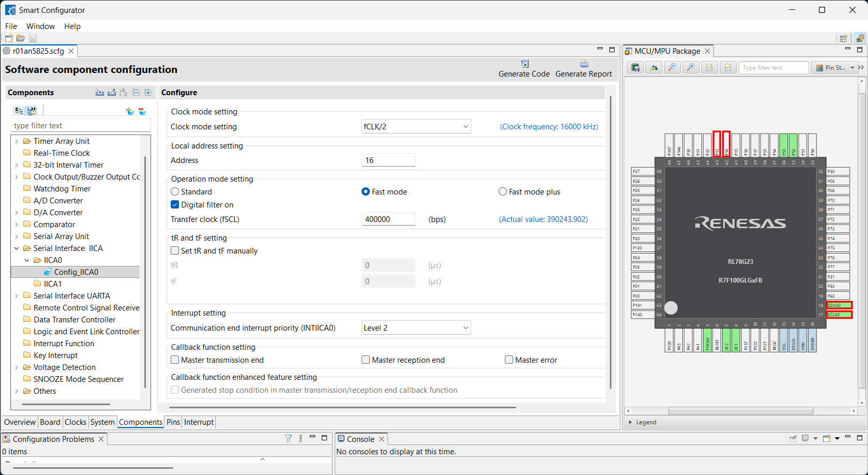868x475 pixels.
Task: Open the interrupt priority Level 2 dropdown
Action: coord(416,328)
